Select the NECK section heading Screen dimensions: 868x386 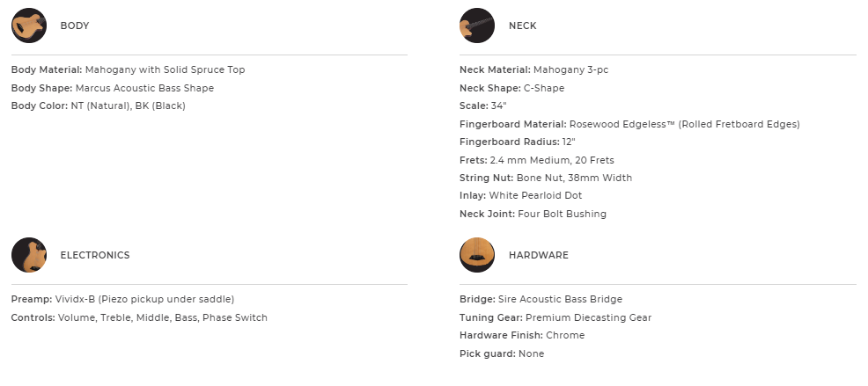tap(522, 26)
